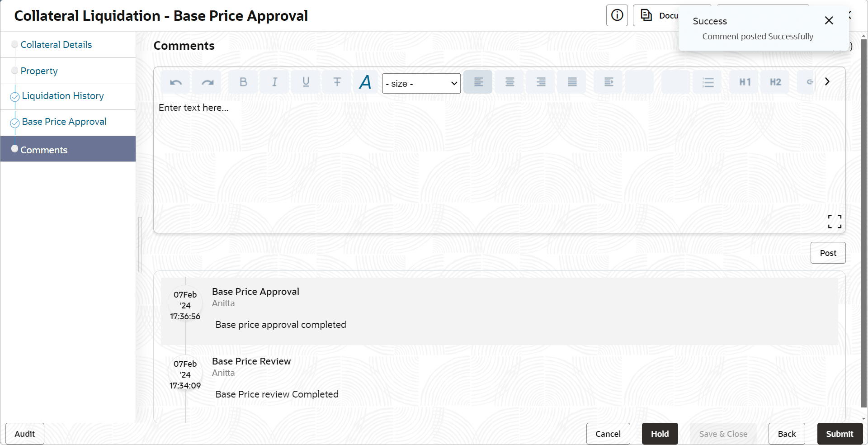Toggle bold text formatting
This screenshot has width=868, height=445.
point(243,82)
